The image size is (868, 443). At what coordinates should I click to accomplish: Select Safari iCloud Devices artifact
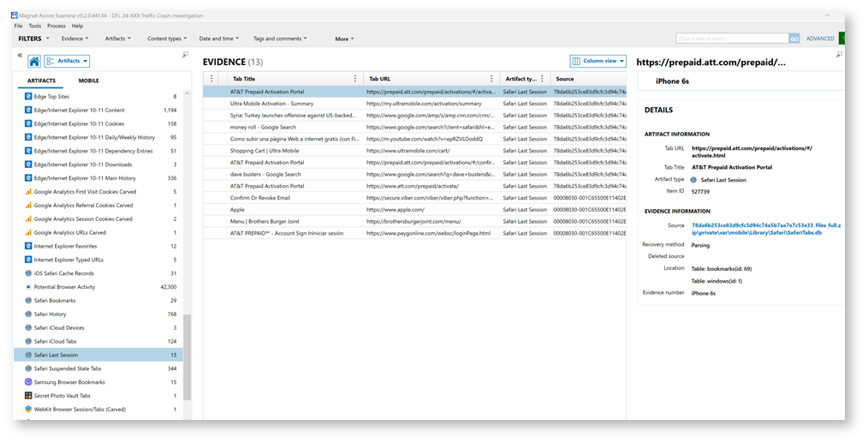(x=98, y=327)
